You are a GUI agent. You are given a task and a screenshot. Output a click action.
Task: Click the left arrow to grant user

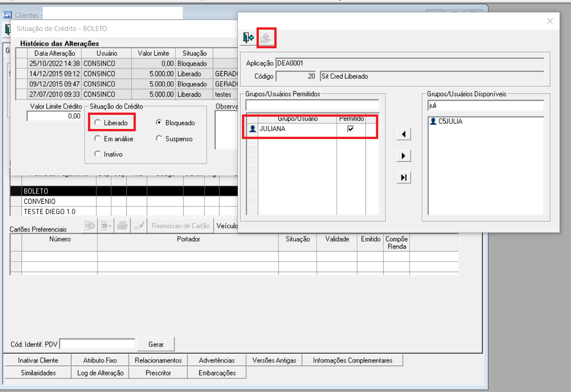click(403, 134)
